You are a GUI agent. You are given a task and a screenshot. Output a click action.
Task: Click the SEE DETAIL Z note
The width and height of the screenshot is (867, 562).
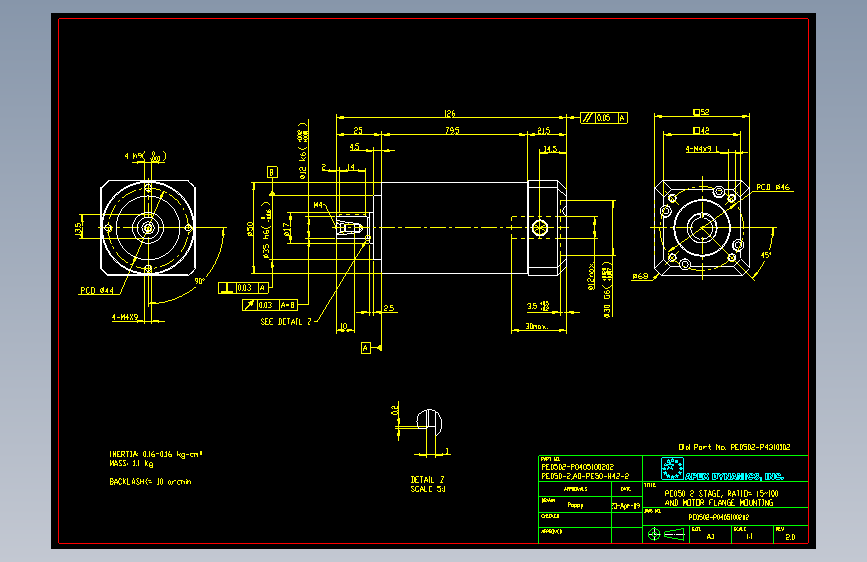pos(286,321)
